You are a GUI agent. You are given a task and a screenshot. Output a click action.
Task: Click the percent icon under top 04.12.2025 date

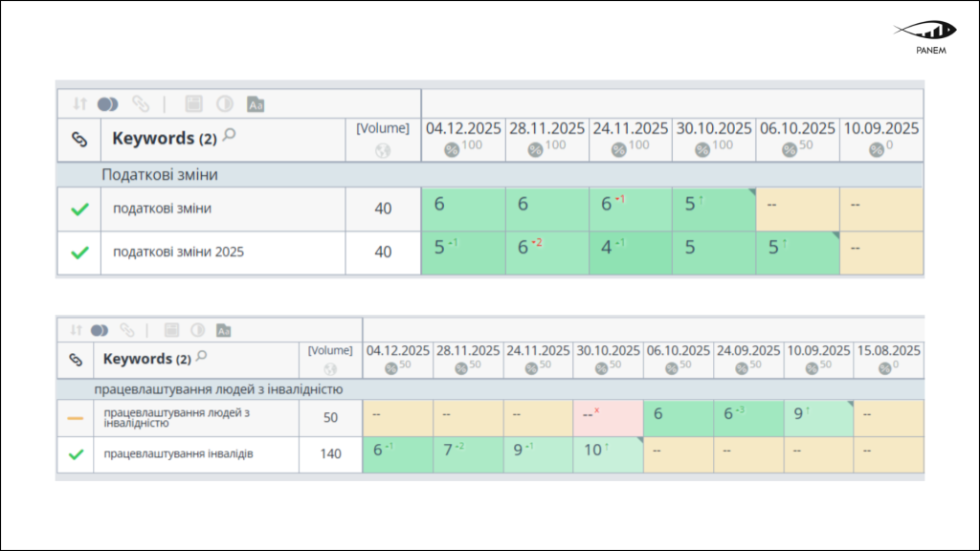pos(452,149)
